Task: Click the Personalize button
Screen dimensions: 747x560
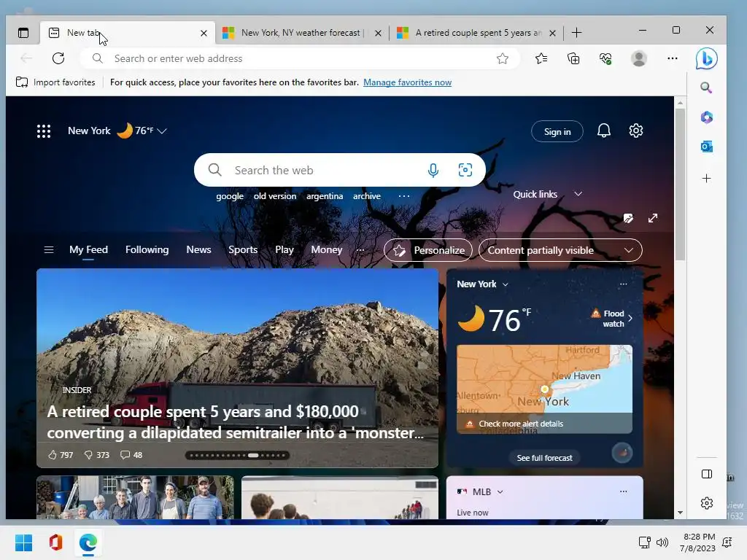Action: click(427, 251)
